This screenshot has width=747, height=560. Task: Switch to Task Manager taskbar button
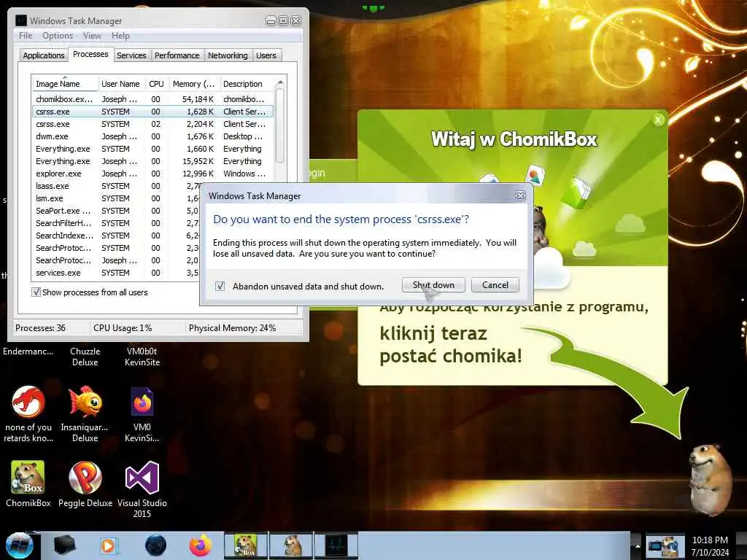336,545
